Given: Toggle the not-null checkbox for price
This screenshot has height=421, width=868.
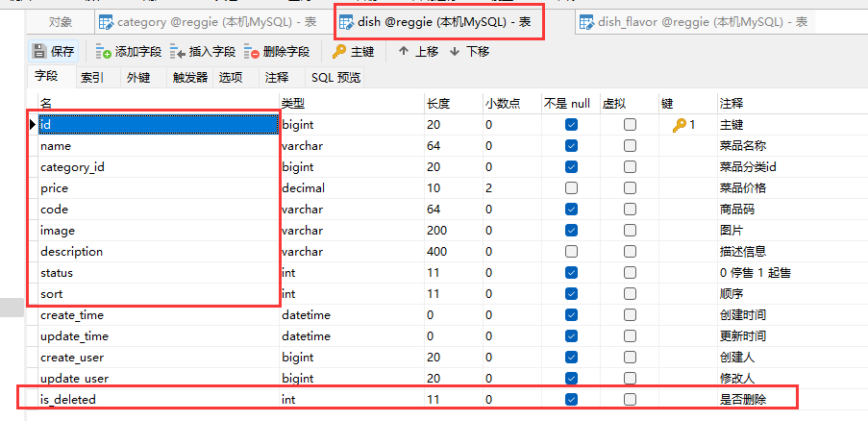Looking at the screenshot, I should (572, 188).
